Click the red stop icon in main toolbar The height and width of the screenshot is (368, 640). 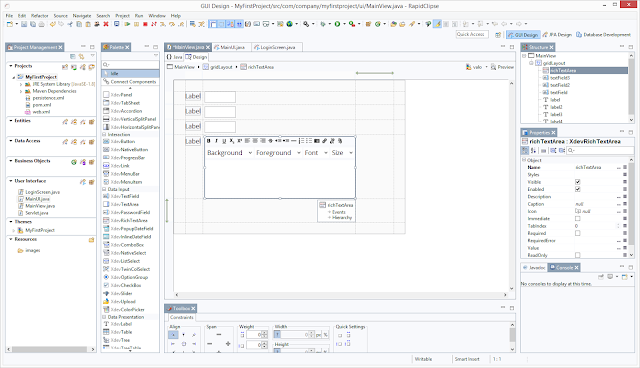click(x=145, y=24)
